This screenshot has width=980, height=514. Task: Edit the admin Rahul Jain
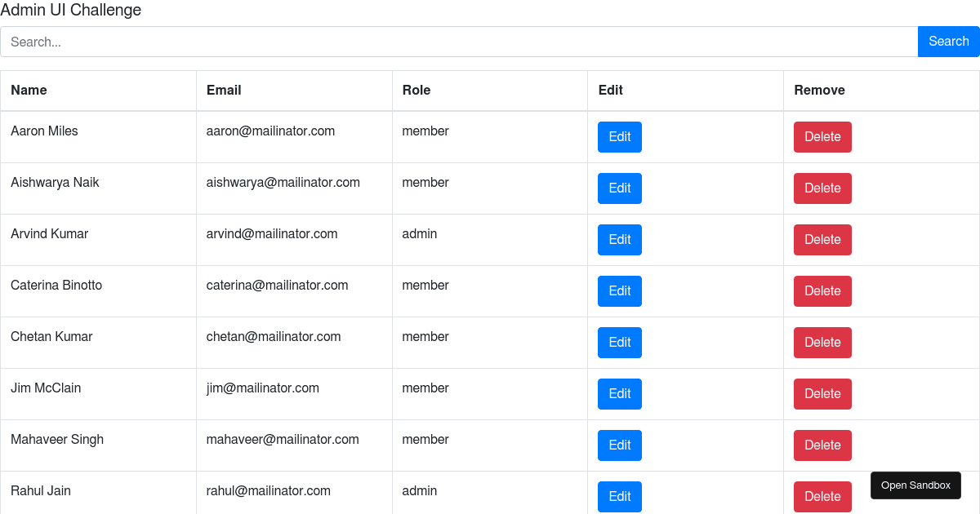[x=619, y=496]
